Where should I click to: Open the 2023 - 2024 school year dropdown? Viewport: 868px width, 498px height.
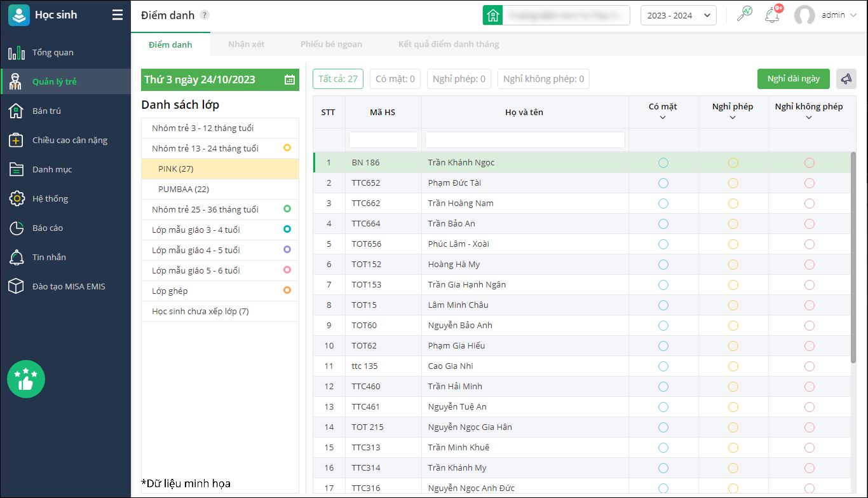[x=678, y=15]
